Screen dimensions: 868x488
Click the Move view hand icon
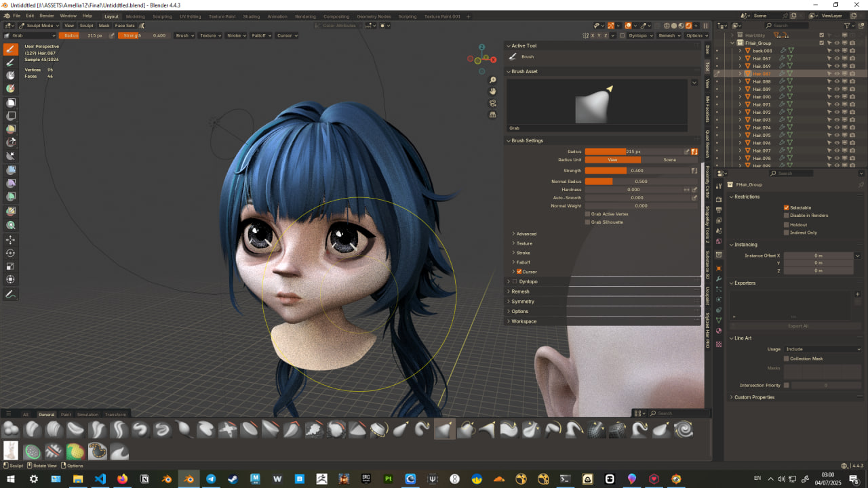click(493, 91)
